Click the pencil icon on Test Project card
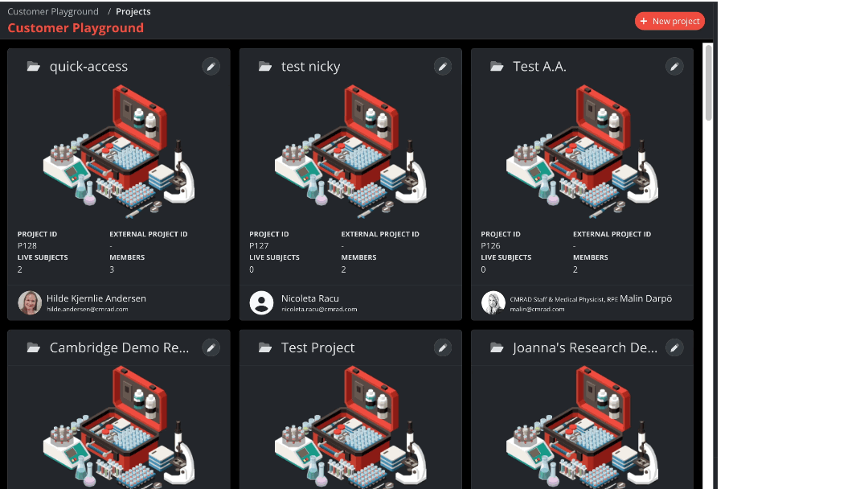Image resolution: width=868 pixels, height=489 pixels. [x=442, y=347]
